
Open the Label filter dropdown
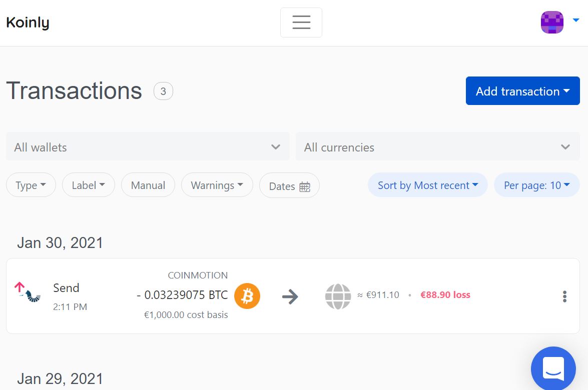pos(88,185)
